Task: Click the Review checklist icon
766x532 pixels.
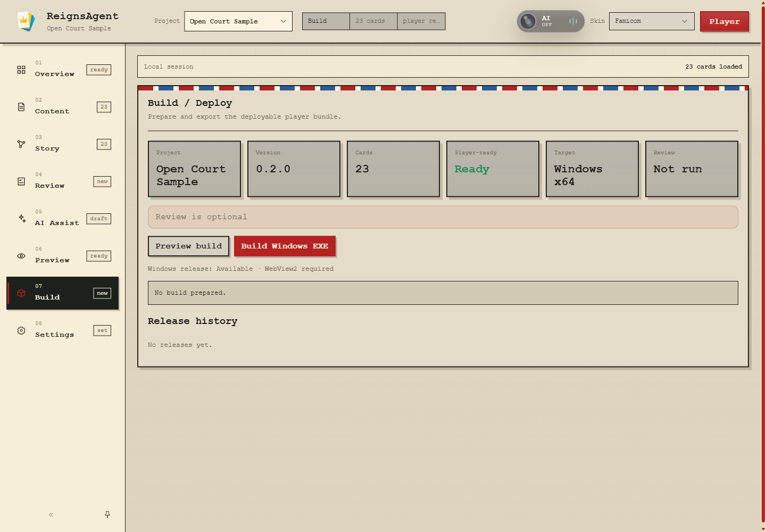Action: (x=21, y=181)
